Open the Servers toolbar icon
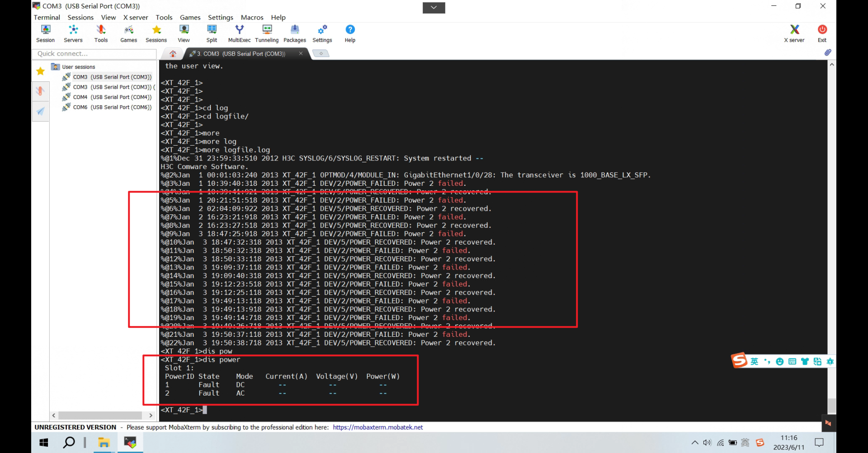 tap(73, 34)
